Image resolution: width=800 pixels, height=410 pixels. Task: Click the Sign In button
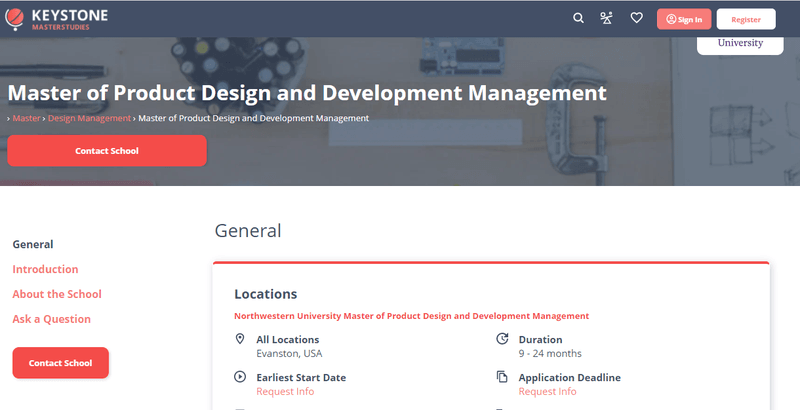pyautogui.click(x=684, y=19)
